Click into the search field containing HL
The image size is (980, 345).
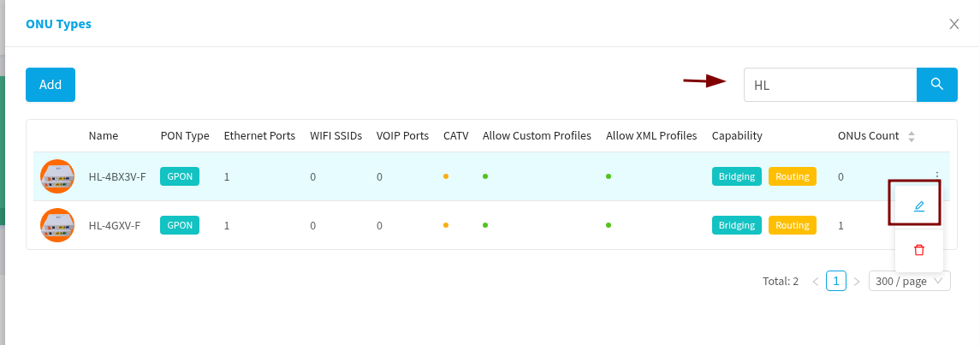point(830,85)
